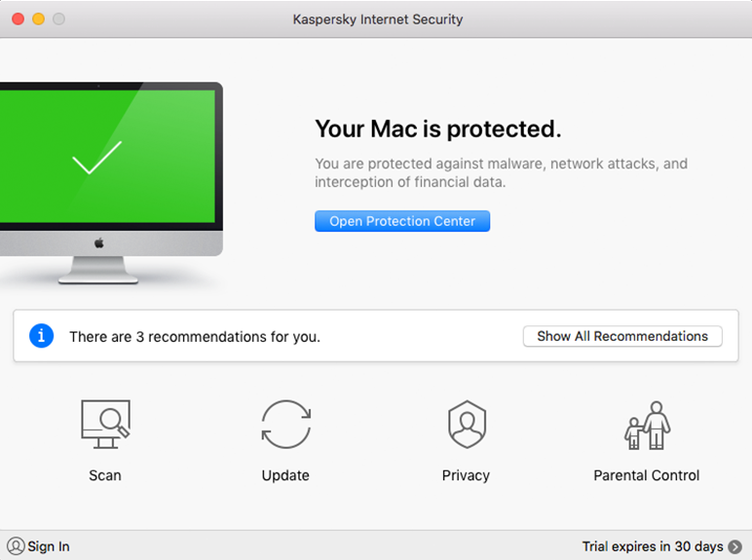The height and width of the screenshot is (560, 752).
Task: Click the 'Trial expires in 30 days' text
Action: pos(652,546)
